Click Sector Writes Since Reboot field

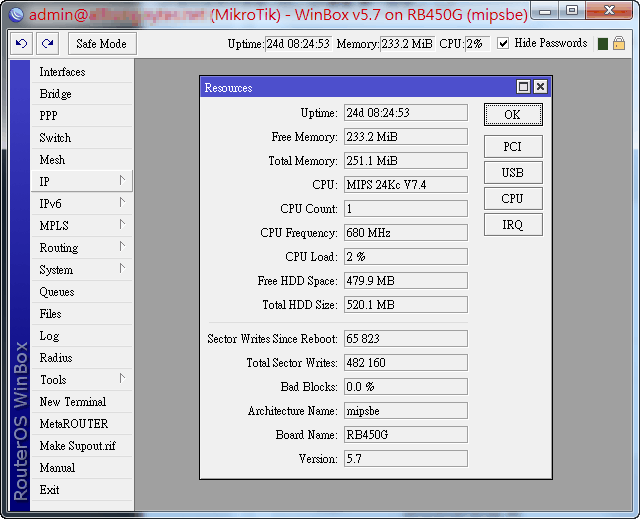point(406,339)
